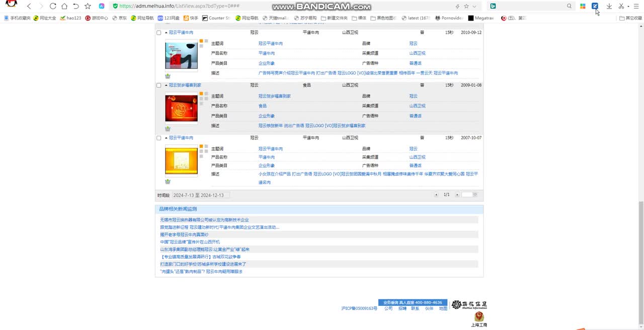644x330 pixels.
Task: Open red thumbnail of 冠云贺岁福喜到家 ad
Action: (x=181, y=108)
